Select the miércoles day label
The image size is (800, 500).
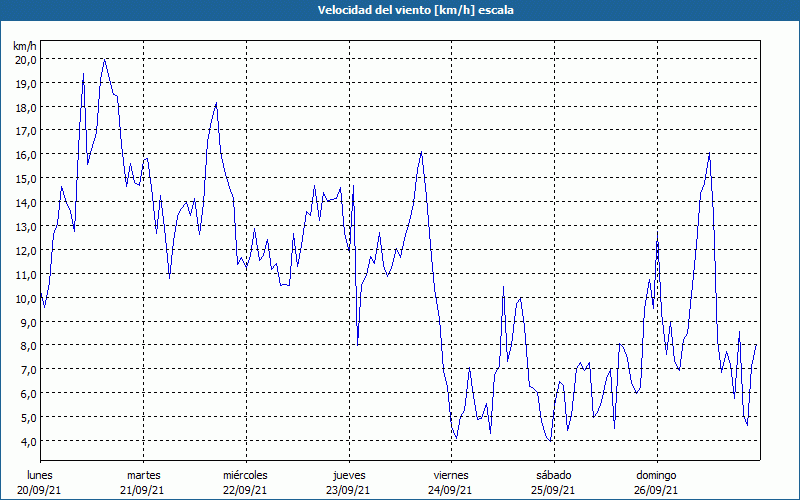(245, 476)
